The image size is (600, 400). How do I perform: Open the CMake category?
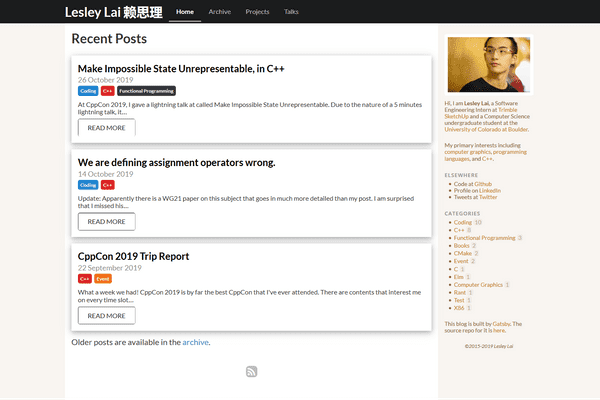point(463,253)
